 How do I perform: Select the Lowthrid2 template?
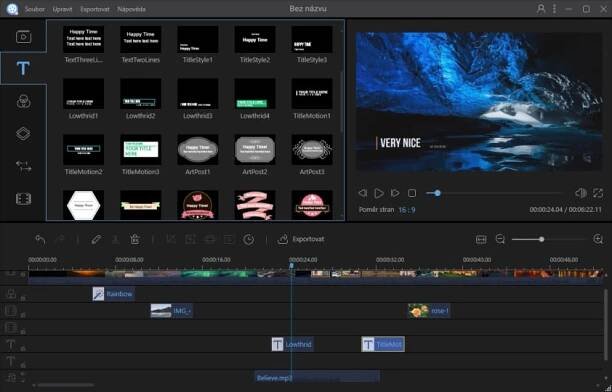(141, 94)
